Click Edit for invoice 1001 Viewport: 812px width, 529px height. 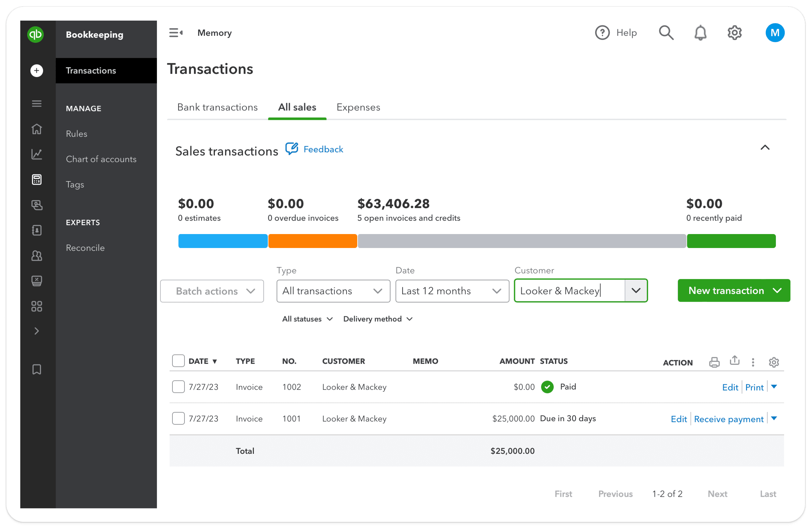(679, 419)
